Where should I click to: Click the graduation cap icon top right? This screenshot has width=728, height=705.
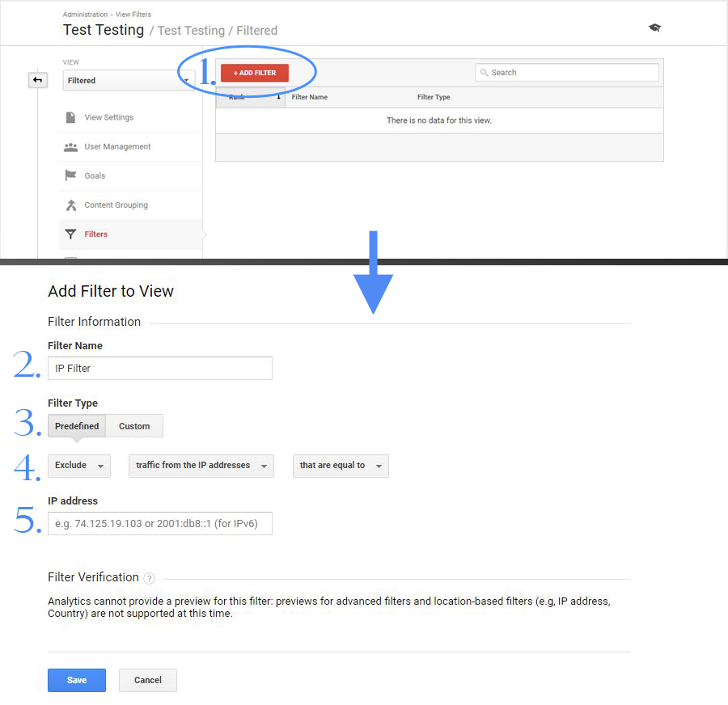654,27
